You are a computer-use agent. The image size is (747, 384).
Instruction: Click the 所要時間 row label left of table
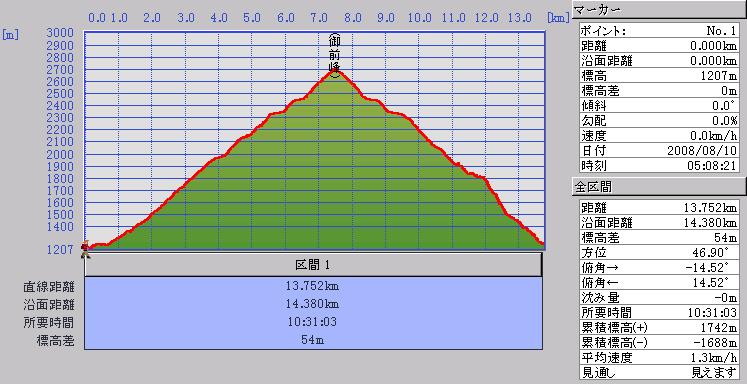[x=49, y=323]
